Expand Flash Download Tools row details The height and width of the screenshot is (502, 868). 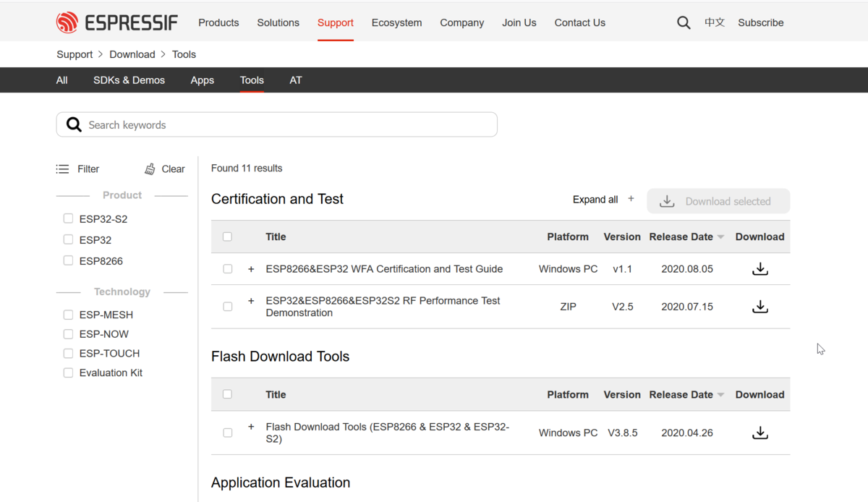coord(251,427)
